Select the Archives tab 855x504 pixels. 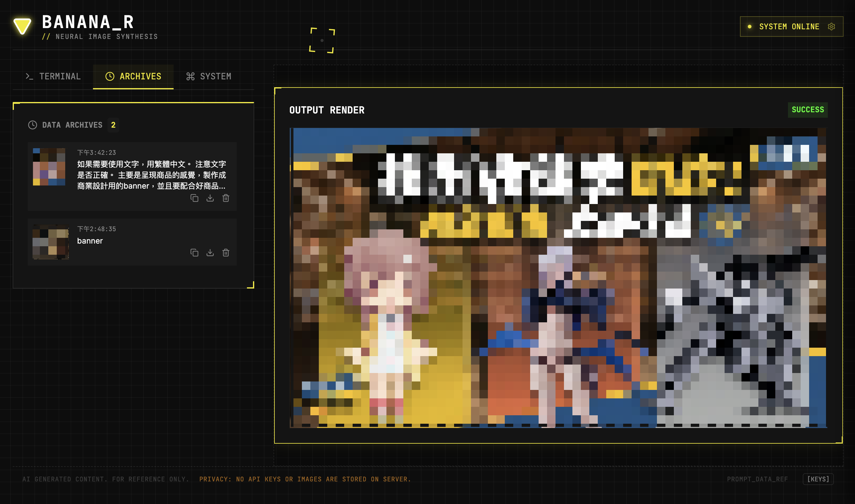(133, 76)
